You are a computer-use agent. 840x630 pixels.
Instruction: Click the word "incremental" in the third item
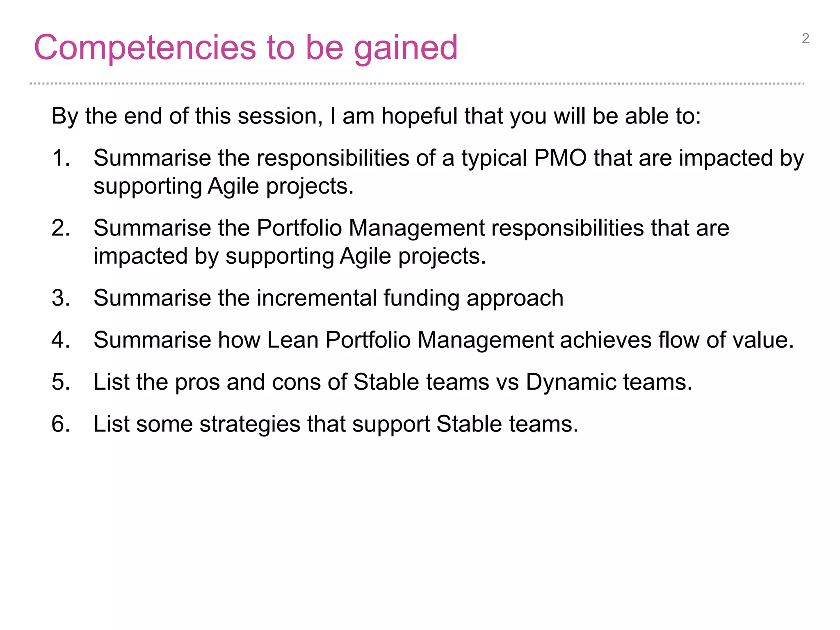point(317,298)
